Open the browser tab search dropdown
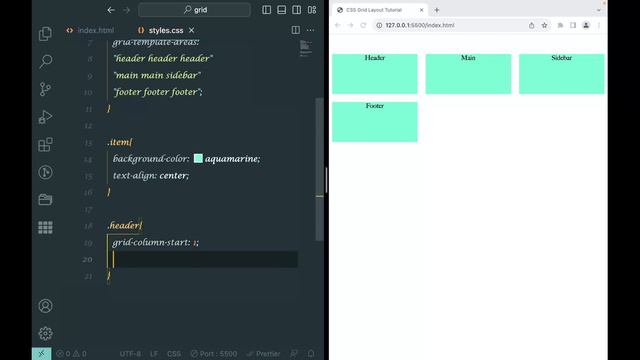640x360 pixels. 599,10
